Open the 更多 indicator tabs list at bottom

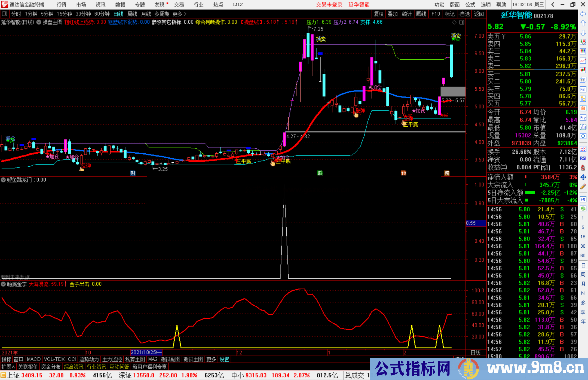[x=211, y=359]
